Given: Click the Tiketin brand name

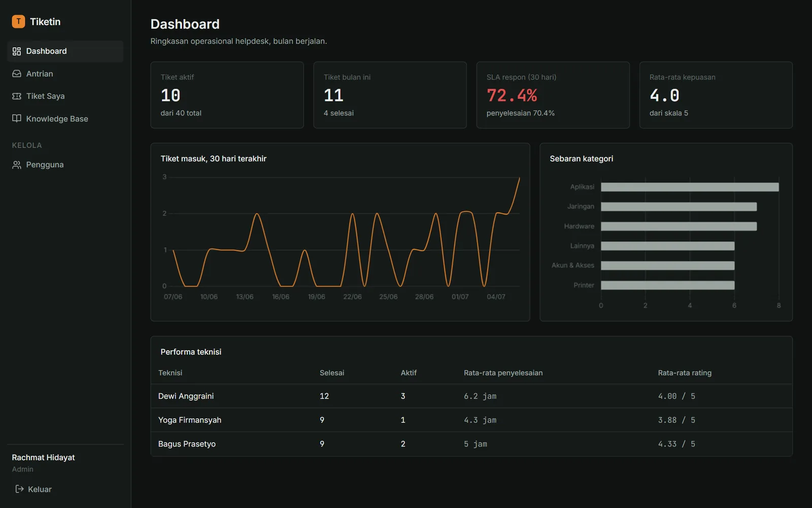Looking at the screenshot, I should (x=45, y=21).
